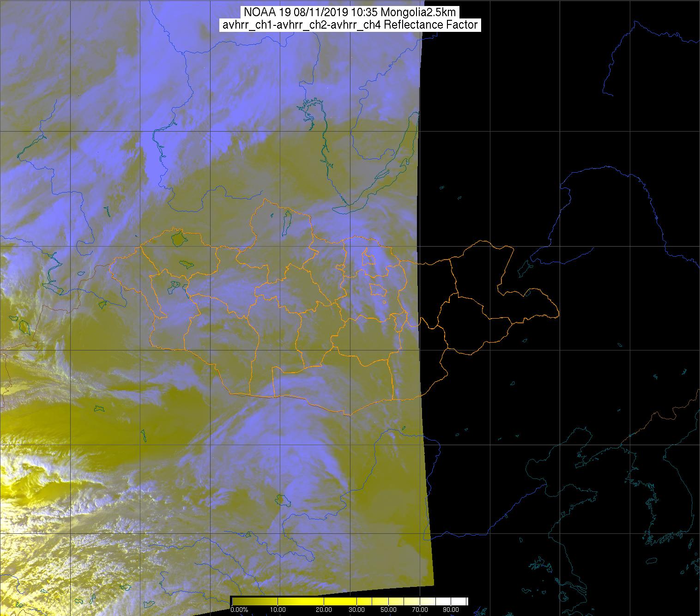
Task: Click the title "NOAA 19 08/11/2019 10:35 Mongolia2.5km"
Action: coord(350,12)
